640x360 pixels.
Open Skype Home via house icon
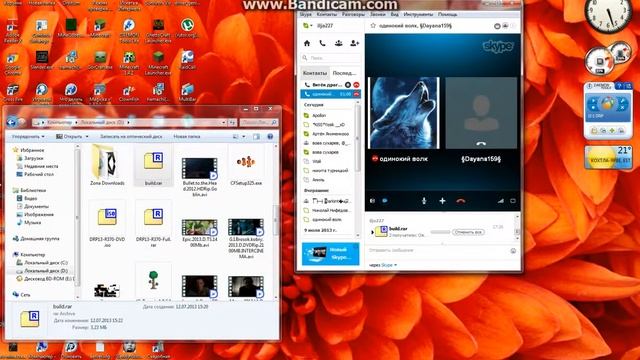pyautogui.click(x=307, y=43)
